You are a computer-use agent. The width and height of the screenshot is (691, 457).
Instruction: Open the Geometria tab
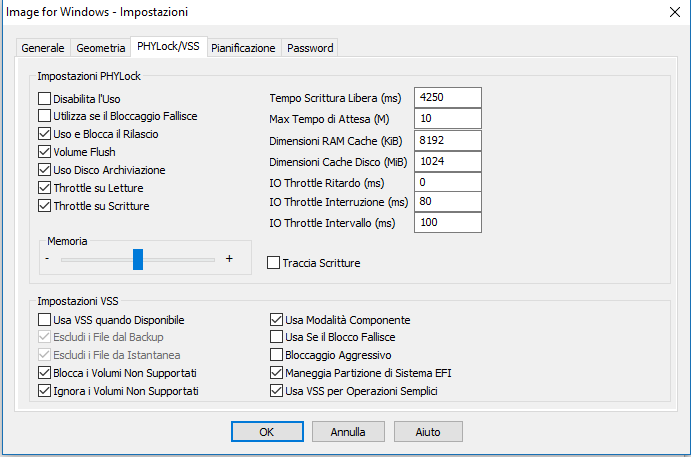(100, 48)
